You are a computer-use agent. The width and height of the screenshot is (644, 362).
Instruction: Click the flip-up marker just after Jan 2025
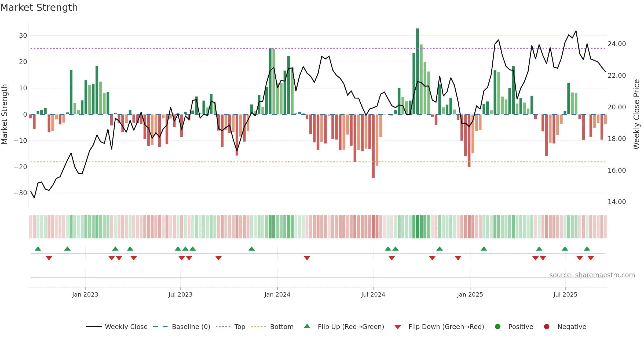(484, 249)
